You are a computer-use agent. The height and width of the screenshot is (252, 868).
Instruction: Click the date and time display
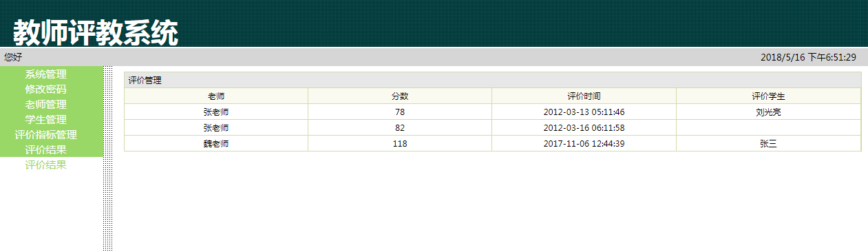click(808, 57)
